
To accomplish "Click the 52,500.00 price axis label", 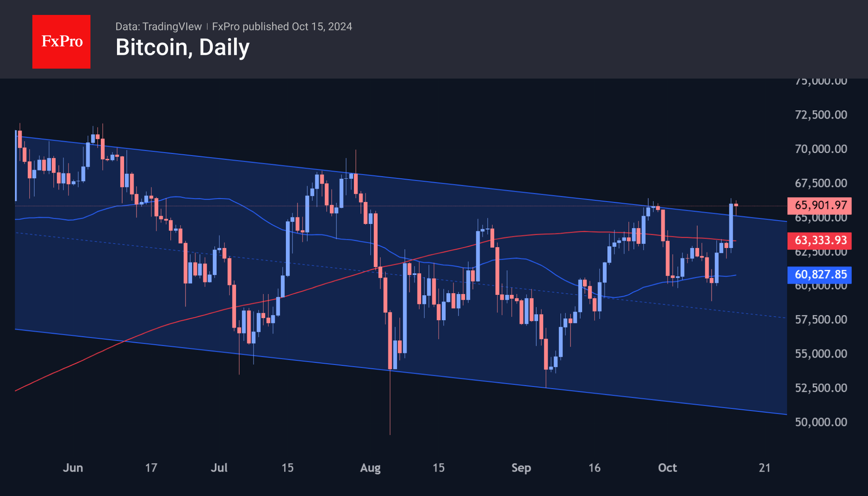I will point(821,388).
